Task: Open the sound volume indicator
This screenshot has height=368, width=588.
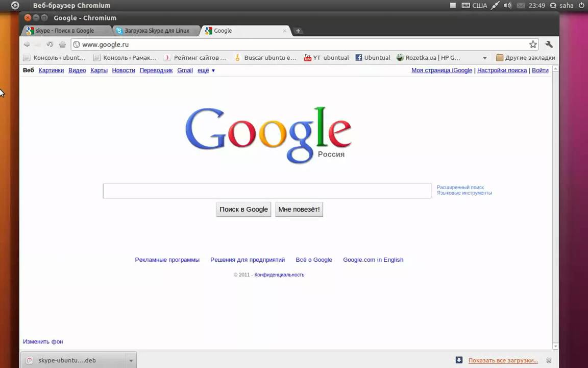Action: pyautogui.click(x=508, y=5)
